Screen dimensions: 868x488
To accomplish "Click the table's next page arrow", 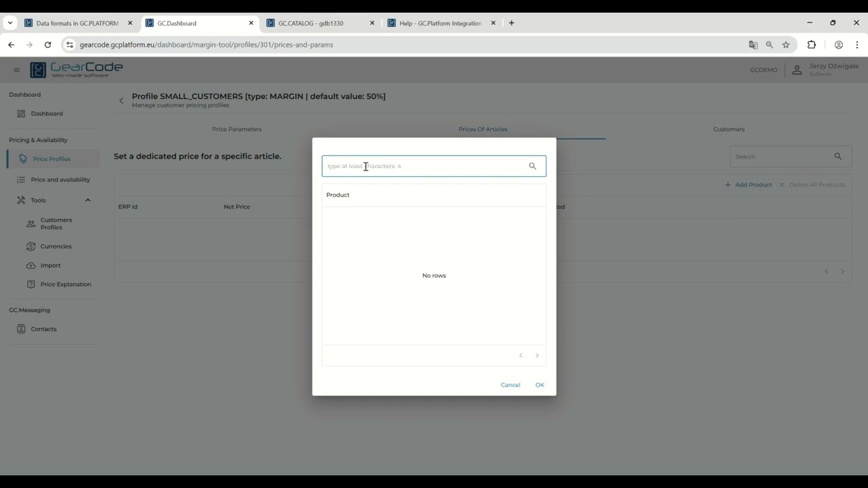I will pyautogui.click(x=843, y=271).
